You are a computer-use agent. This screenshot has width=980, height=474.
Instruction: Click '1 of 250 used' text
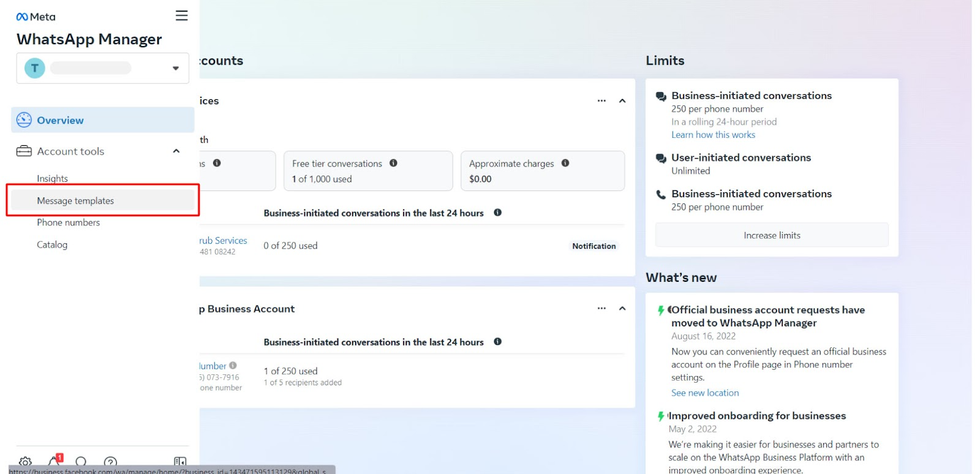[290, 371]
